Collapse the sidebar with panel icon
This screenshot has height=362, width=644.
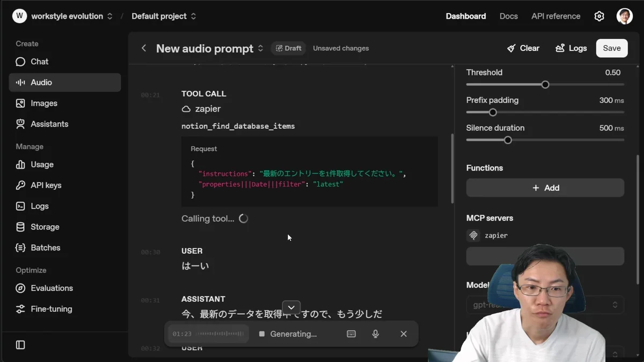pyautogui.click(x=20, y=345)
